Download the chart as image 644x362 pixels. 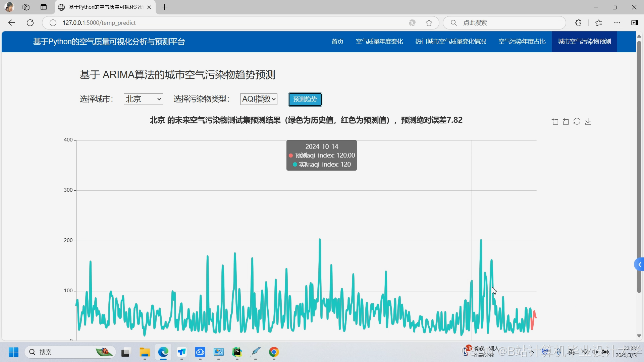coord(588,122)
